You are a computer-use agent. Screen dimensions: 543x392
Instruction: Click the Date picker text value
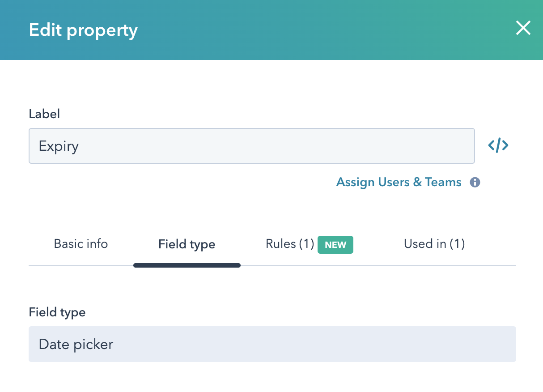[76, 344]
